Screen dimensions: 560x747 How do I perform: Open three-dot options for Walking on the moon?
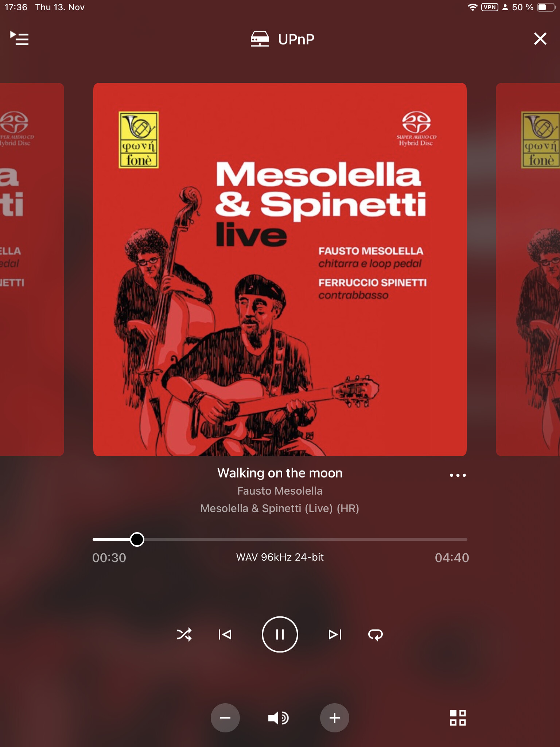(x=458, y=475)
